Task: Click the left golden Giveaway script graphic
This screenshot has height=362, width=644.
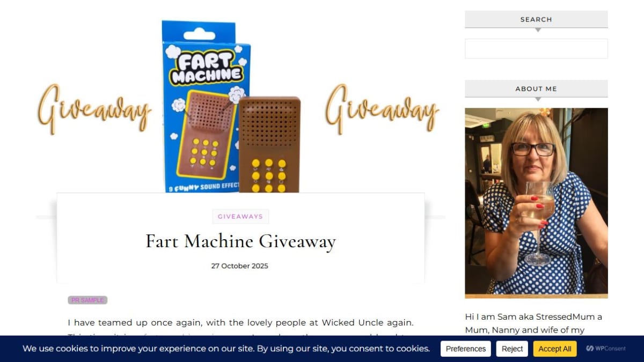Action: (94, 109)
